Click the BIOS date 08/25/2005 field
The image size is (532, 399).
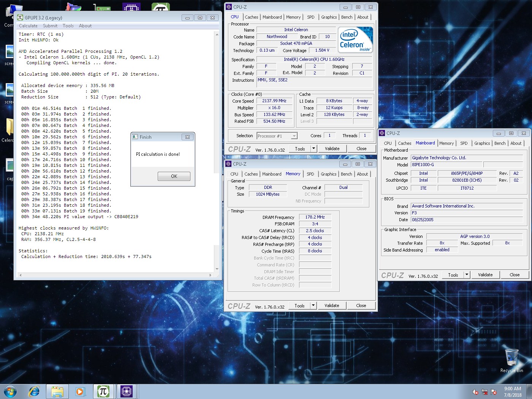(x=467, y=220)
